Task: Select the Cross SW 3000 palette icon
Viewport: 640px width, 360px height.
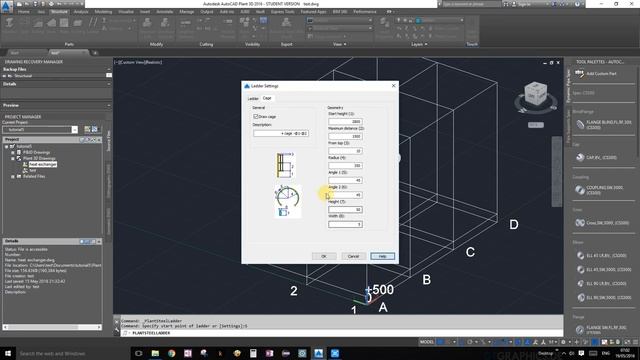Action: tap(580, 222)
